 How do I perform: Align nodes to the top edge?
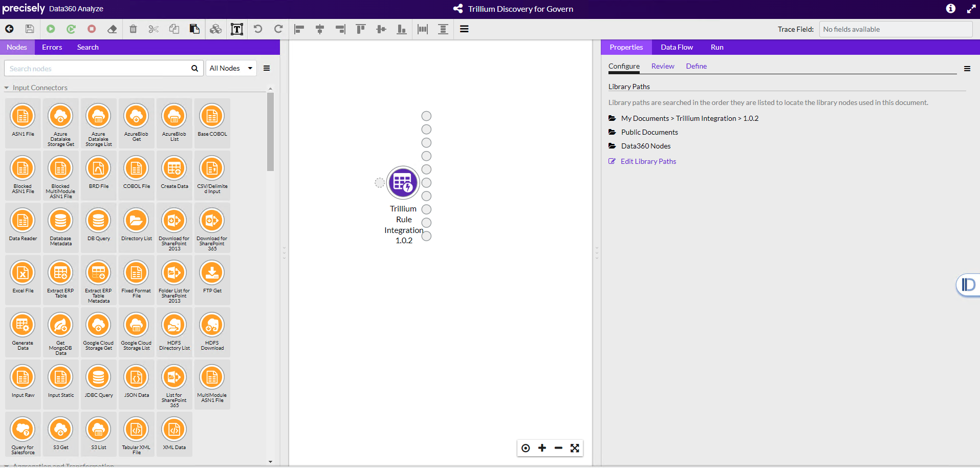[x=361, y=29]
